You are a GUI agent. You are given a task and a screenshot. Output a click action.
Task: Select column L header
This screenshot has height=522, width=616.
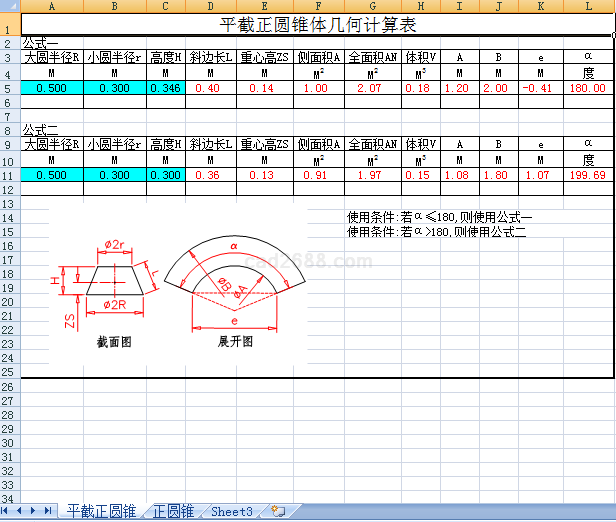pyautogui.click(x=588, y=6)
